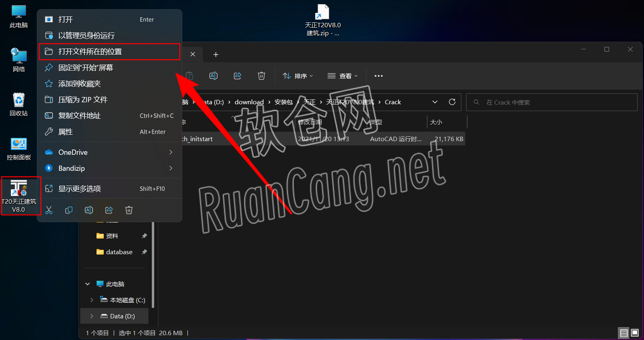644x340 pixels.
Task: Select the 21,176 KB size cell
Action: click(449, 139)
